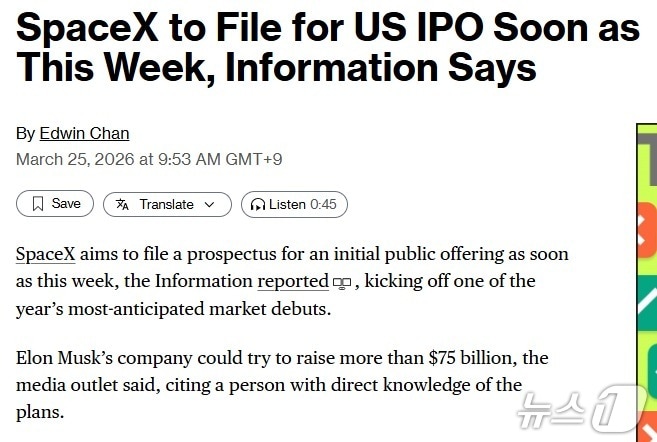Play the article audio via Listen 0:45

tap(302, 204)
